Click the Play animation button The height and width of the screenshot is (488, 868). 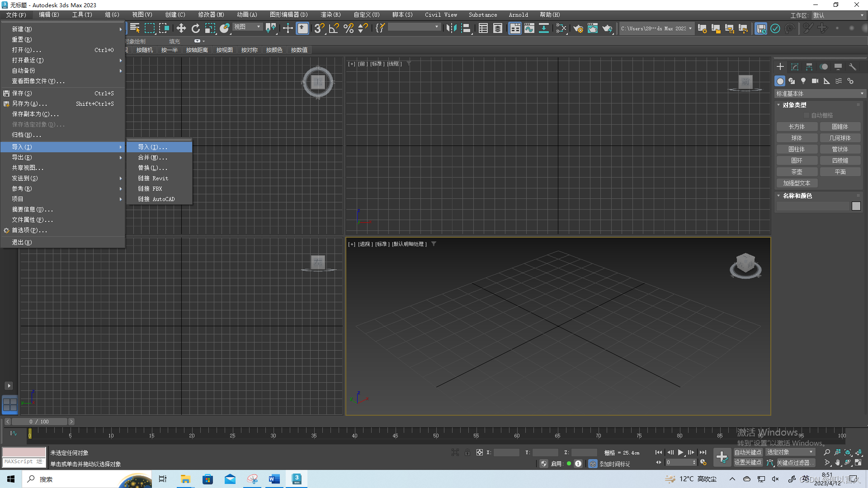(680, 452)
